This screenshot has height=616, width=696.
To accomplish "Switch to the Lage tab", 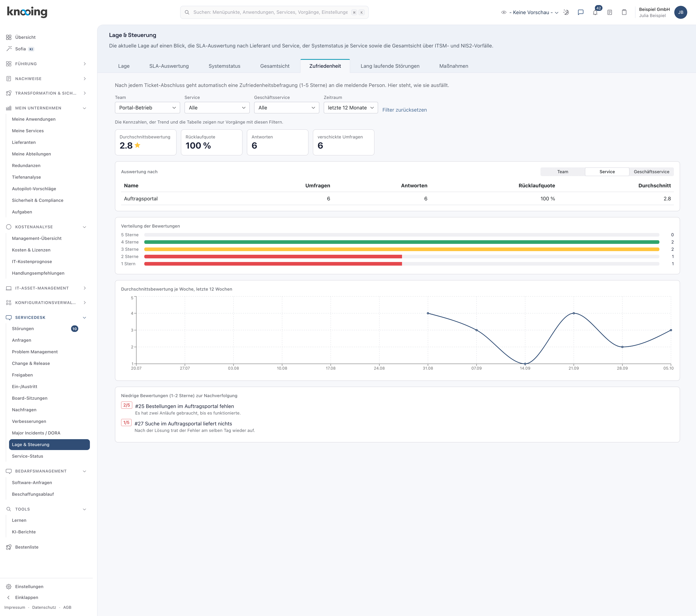I will point(124,66).
